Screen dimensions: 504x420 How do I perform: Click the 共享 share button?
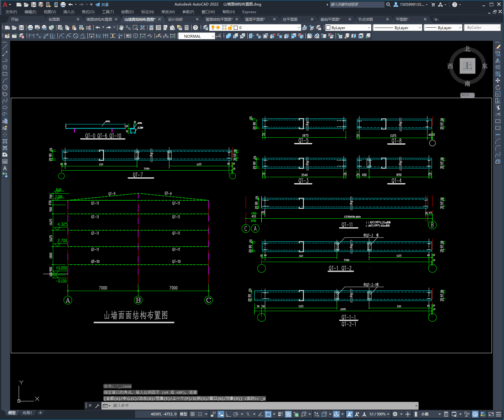click(x=102, y=5)
